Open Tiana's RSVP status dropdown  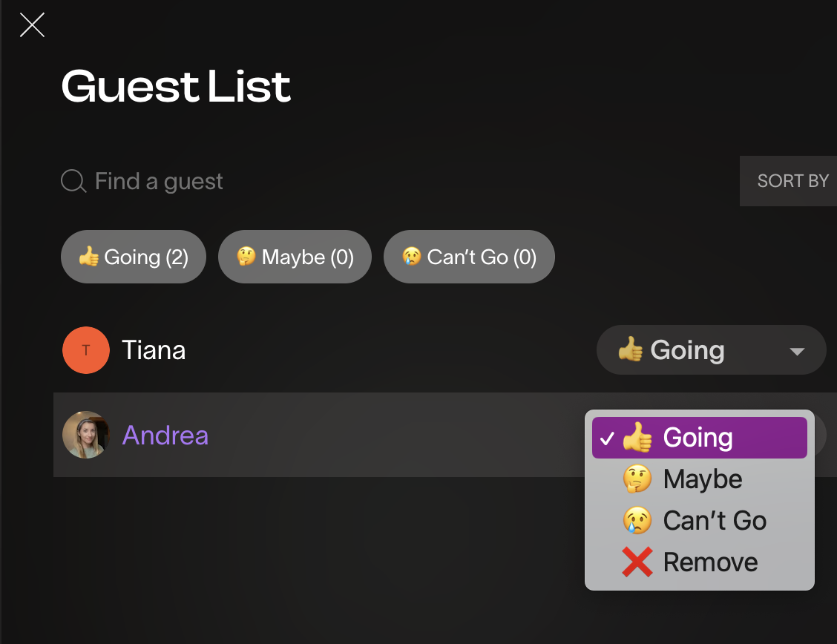click(x=711, y=349)
